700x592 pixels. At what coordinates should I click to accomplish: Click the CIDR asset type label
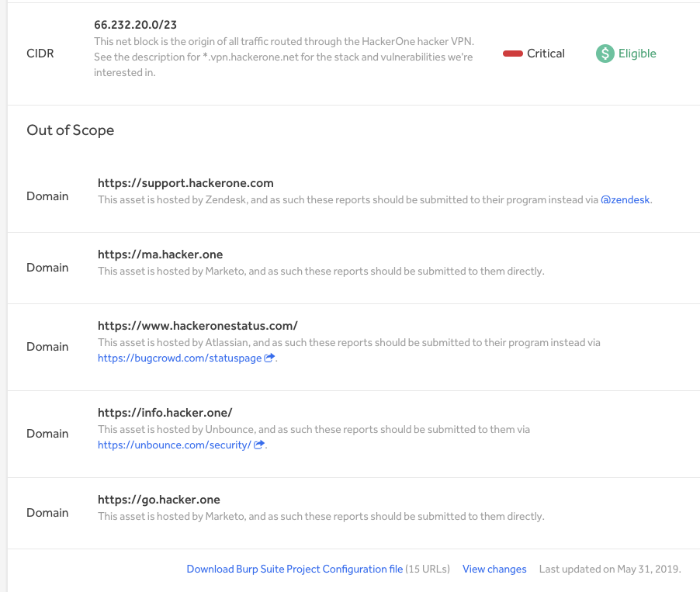coord(40,54)
